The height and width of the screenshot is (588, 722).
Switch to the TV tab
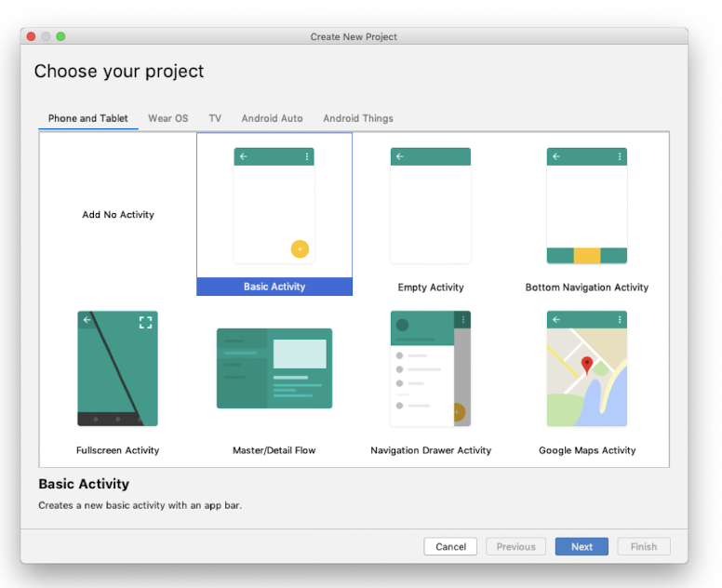pyautogui.click(x=215, y=118)
